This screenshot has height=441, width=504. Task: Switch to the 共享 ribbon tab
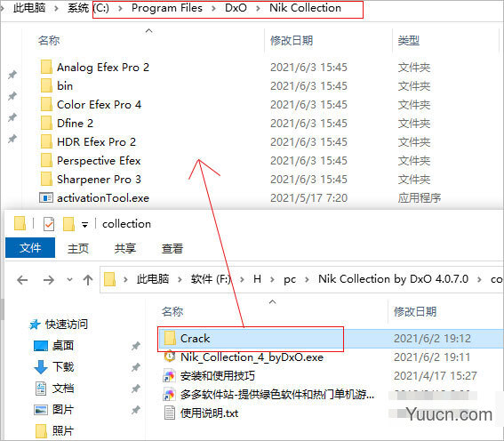125,248
